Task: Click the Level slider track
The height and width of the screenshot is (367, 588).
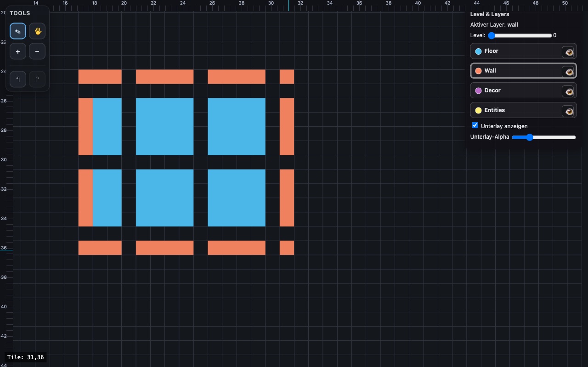Action: coord(521,35)
